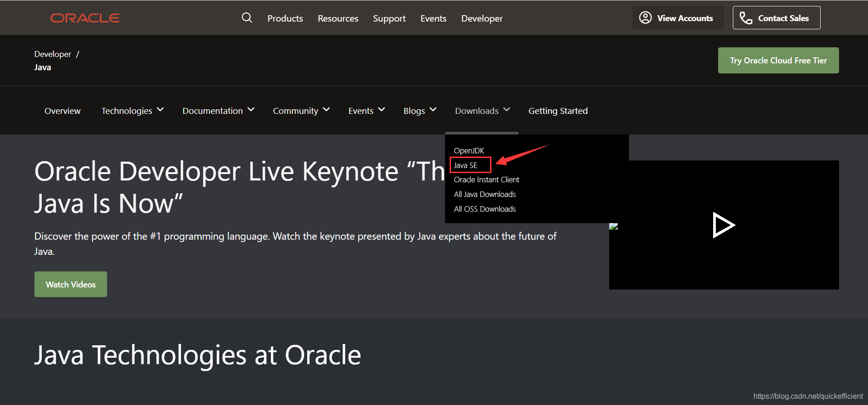Open Resources in top navigation
Viewport: 868px width, 405px height.
[x=338, y=18]
